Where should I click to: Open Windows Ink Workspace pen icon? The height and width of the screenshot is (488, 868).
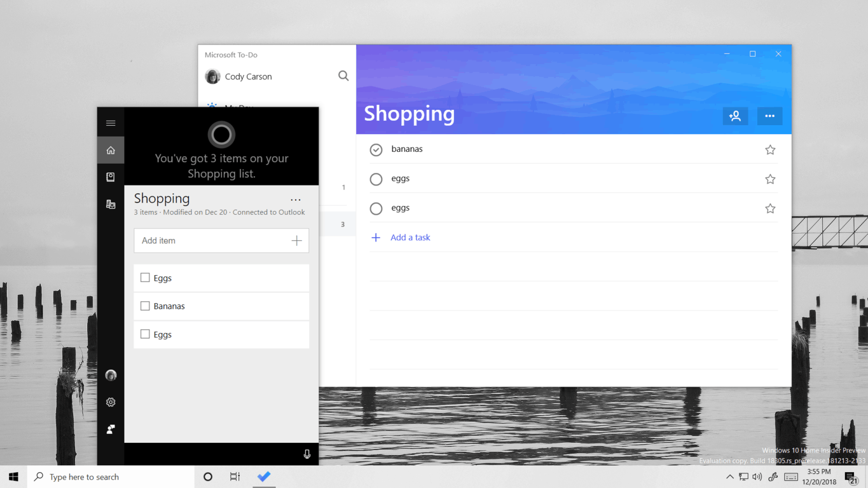(773, 477)
